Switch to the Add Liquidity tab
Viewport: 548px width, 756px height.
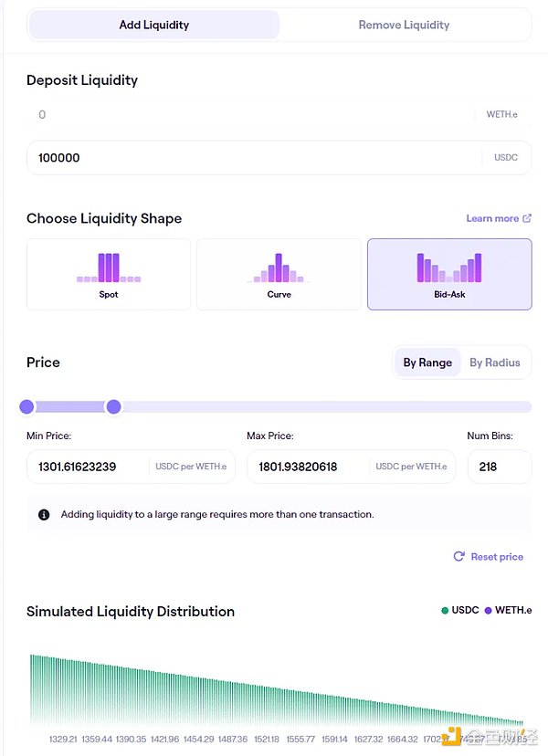pos(153,25)
